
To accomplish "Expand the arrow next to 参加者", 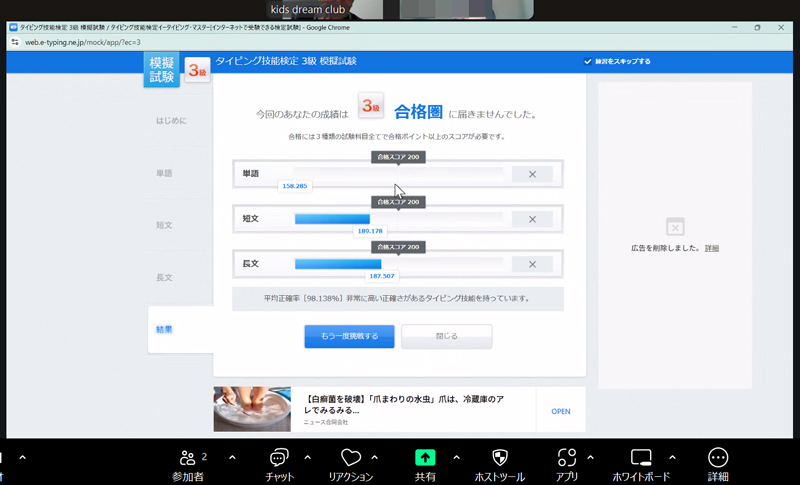I will pos(232,457).
